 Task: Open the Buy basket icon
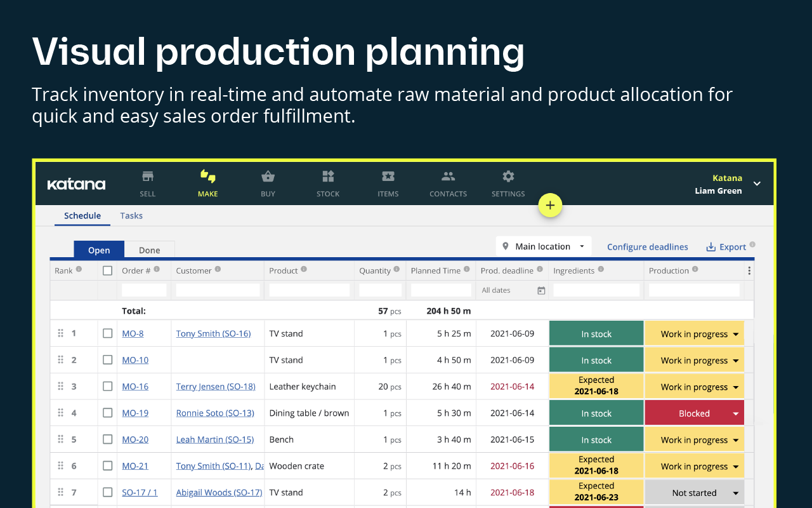pyautogui.click(x=268, y=177)
